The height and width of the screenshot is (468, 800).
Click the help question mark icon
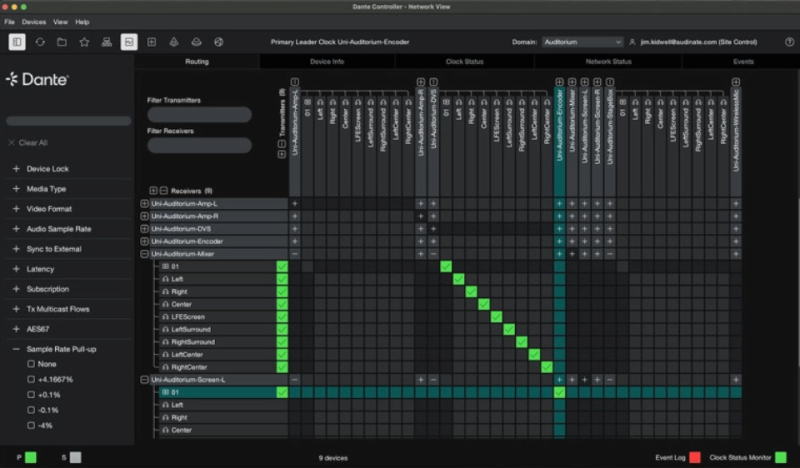[790, 42]
